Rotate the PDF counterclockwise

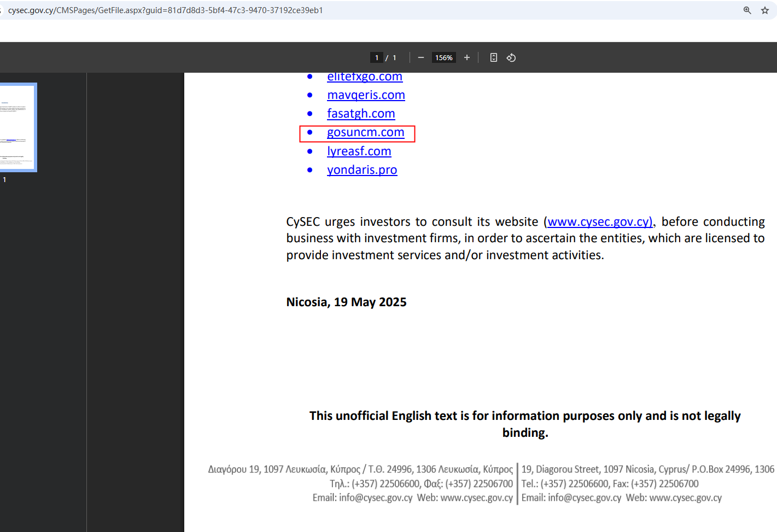click(511, 57)
